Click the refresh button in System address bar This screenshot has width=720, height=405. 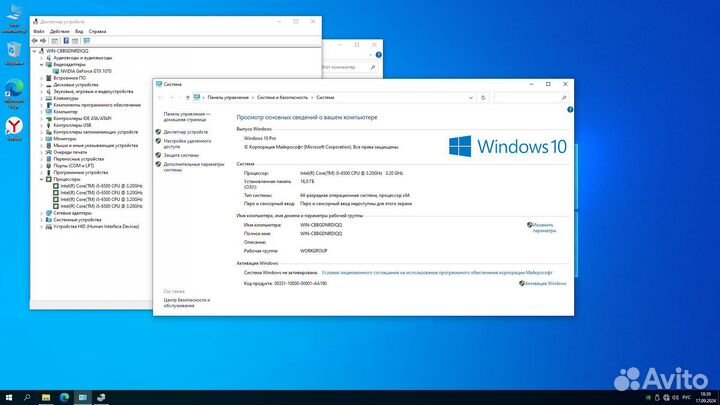click(483, 98)
